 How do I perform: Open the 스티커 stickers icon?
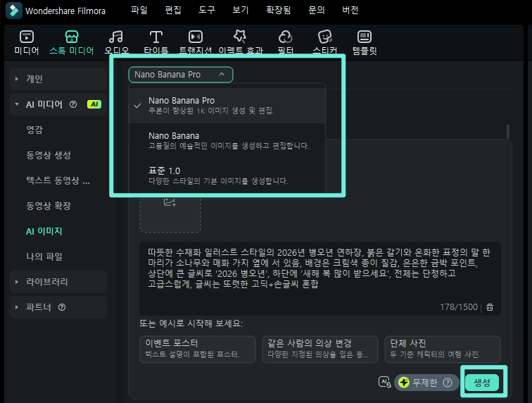pos(324,37)
